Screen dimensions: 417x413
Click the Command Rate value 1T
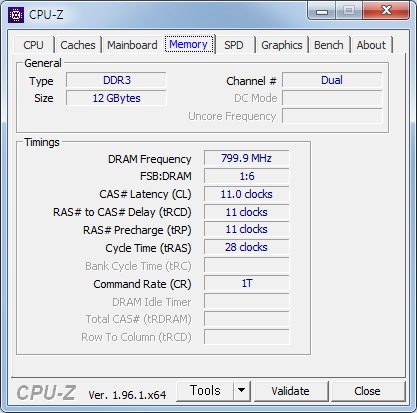(247, 284)
